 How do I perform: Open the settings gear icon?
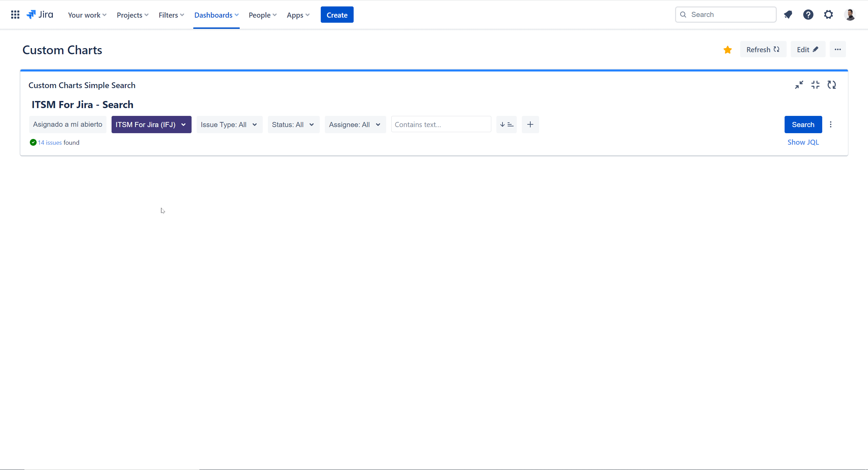(828, 15)
